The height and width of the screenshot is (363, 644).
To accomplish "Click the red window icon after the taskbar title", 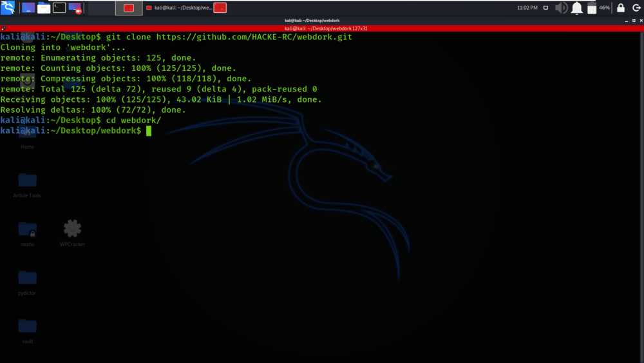I will (x=220, y=8).
